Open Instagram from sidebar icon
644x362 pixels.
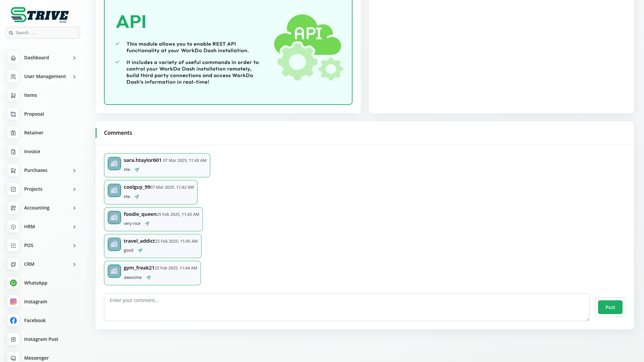(13, 302)
